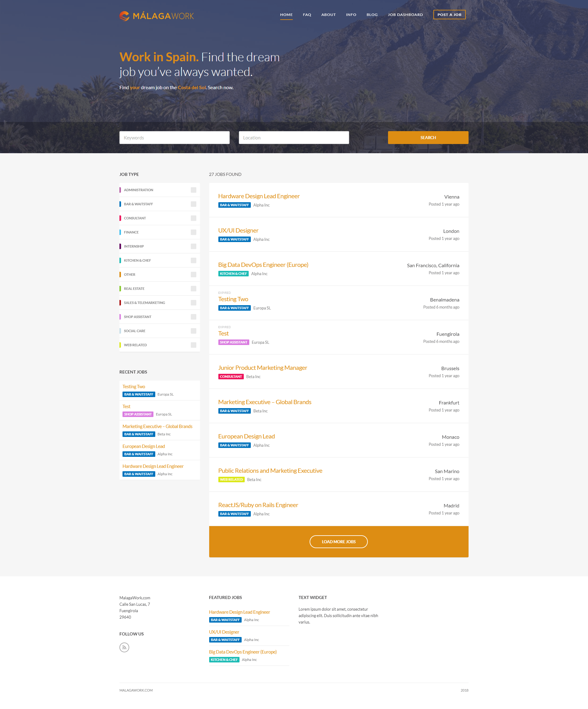Check the Shop Assistant filter checkbox
This screenshot has height=709, width=588.
(194, 317)
